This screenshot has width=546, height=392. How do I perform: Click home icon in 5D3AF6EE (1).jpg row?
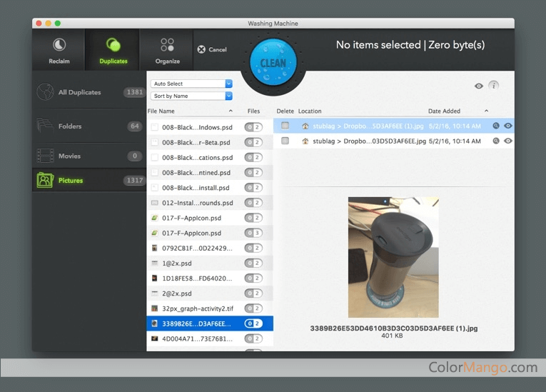point(305,126)
